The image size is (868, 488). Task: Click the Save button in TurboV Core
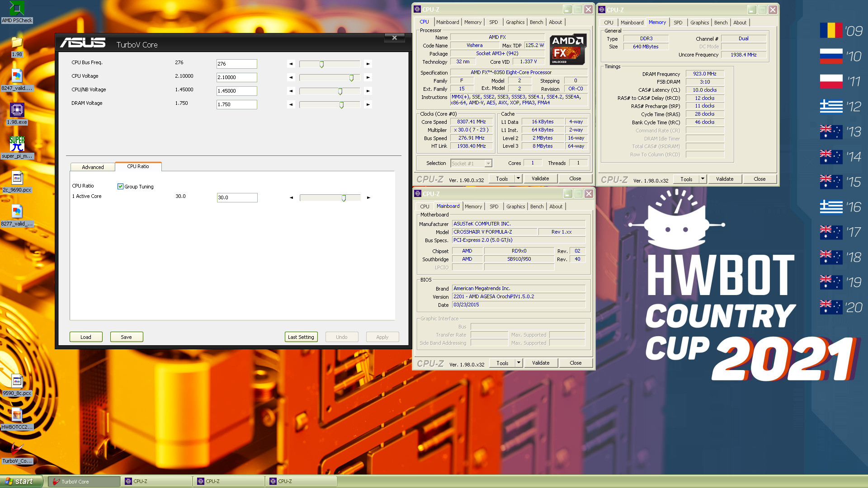[127, 337]
